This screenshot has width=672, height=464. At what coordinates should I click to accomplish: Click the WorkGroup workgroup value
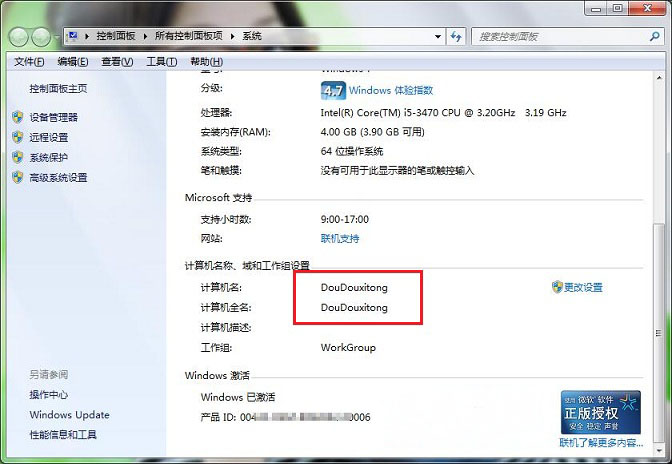coord(348,347)
